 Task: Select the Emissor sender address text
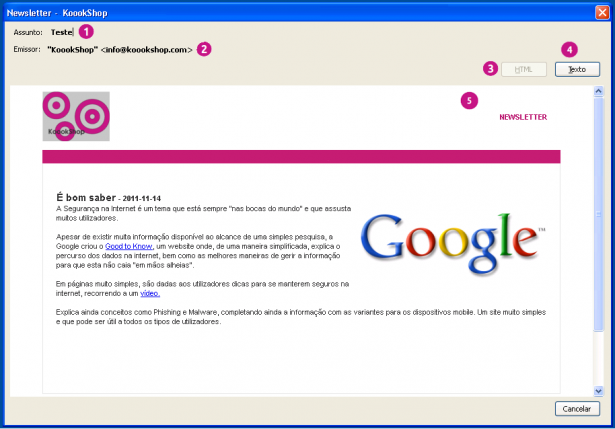pos(120,50)
